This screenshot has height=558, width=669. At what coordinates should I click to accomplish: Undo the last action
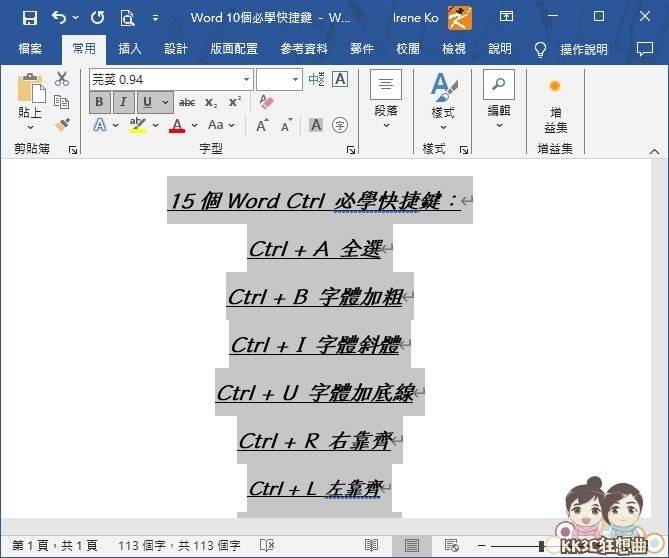(x=59, y=18)
